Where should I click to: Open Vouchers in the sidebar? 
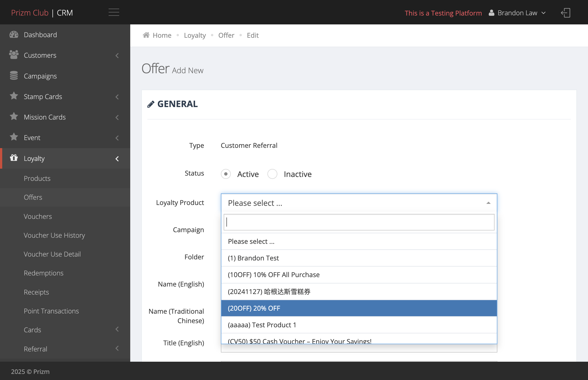click(x=38, y=216)
